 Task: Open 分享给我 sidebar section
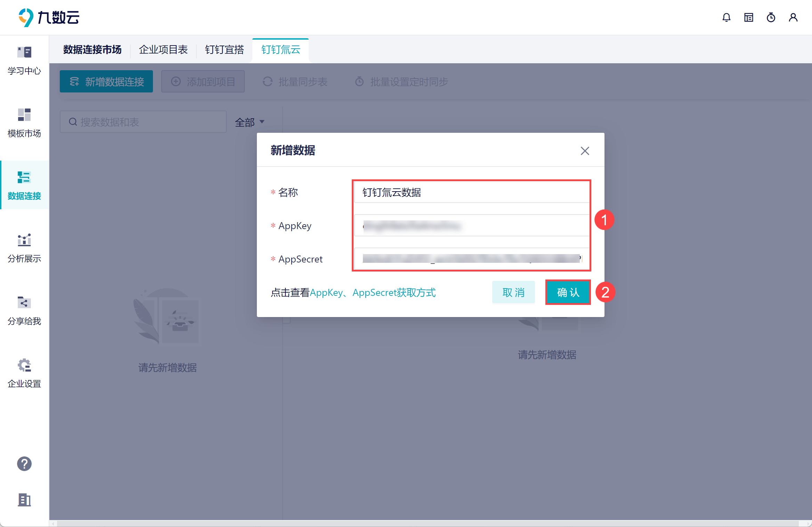[x=24, y=303]
